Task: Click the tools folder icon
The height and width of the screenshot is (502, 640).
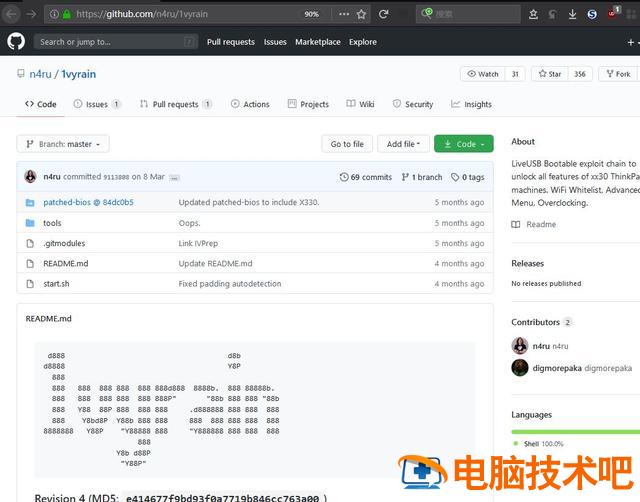Action: coord(30,223)
